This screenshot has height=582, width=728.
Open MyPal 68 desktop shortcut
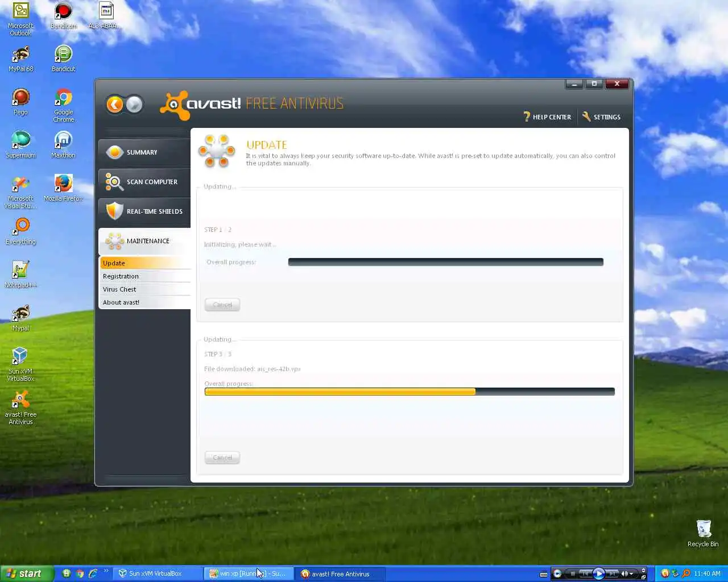(20, 59)
